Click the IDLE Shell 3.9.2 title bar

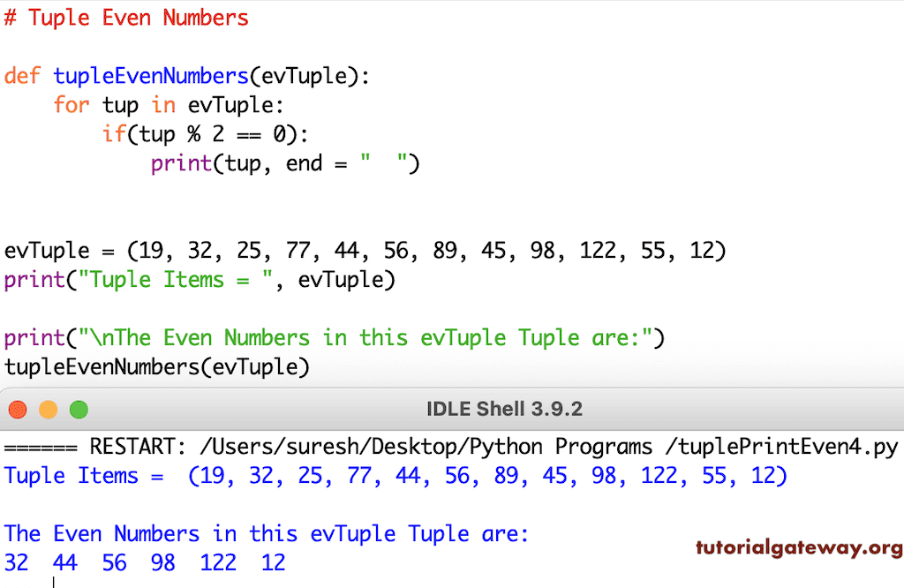(505, 408)
